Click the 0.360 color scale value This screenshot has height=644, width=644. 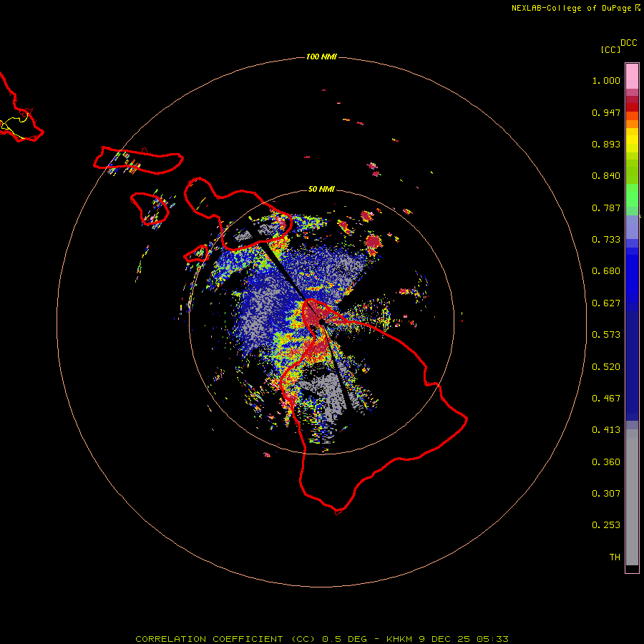pos(606,462)
